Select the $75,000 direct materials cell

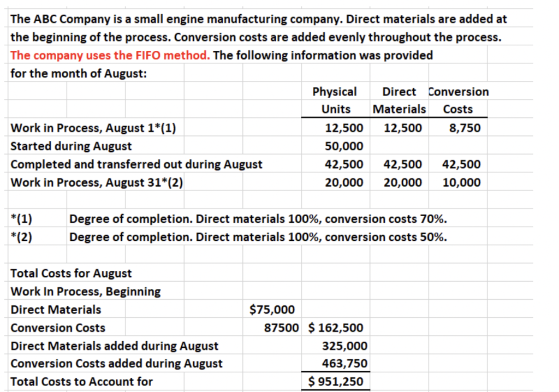coord(272,310)
